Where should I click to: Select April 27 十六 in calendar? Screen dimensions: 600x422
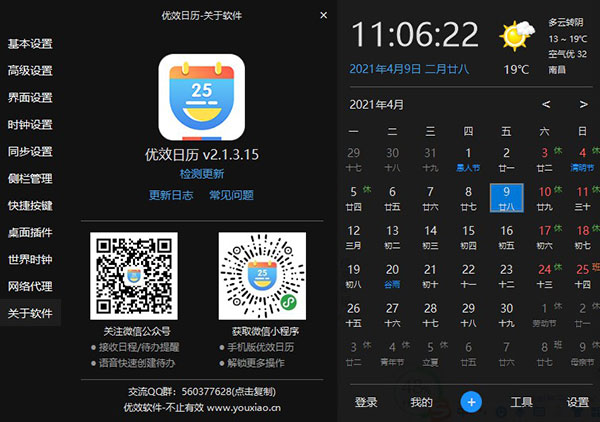point(392,314)
